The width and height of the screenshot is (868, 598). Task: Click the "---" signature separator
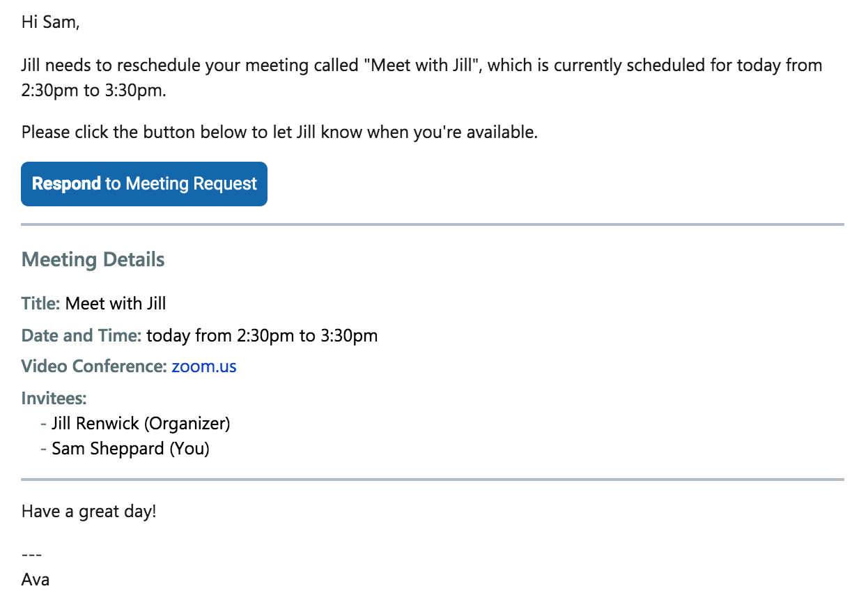click(x=32, y=555)
